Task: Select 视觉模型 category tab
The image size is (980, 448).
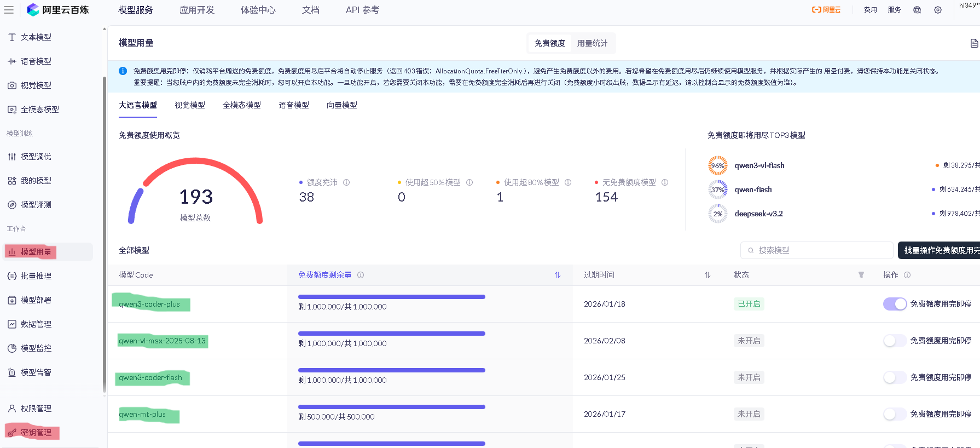Action: coord(190,105)
